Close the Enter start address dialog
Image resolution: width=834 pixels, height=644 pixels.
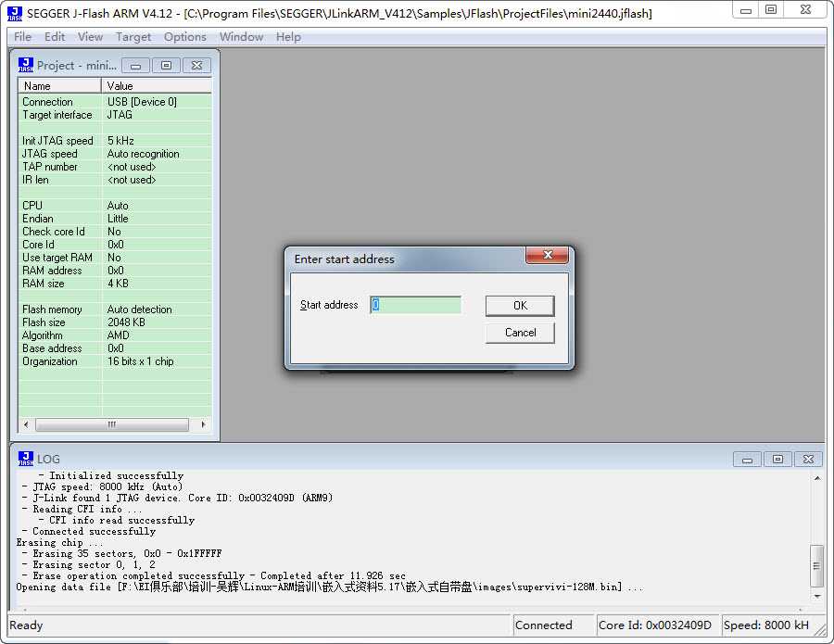point(548,255)
